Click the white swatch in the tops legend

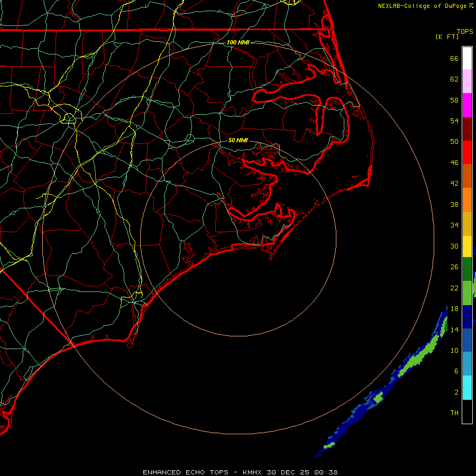467,58
